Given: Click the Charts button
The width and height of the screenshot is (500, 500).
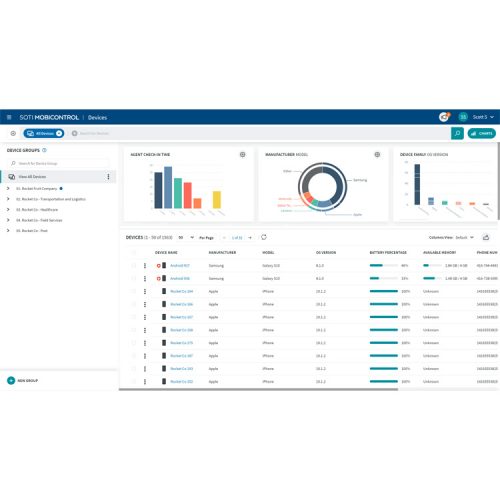Looking at the screenshot, I should (x=482, y=133).
